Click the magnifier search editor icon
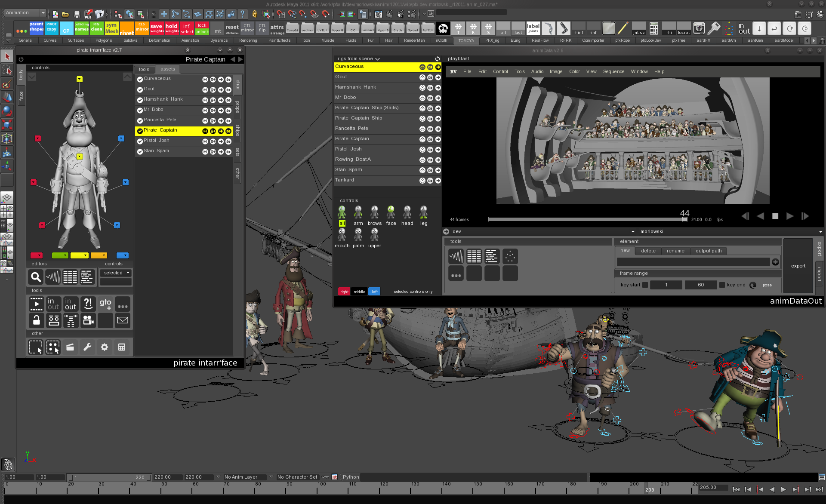Viewport: 826px width, 504px height. [x=36, y=277]
